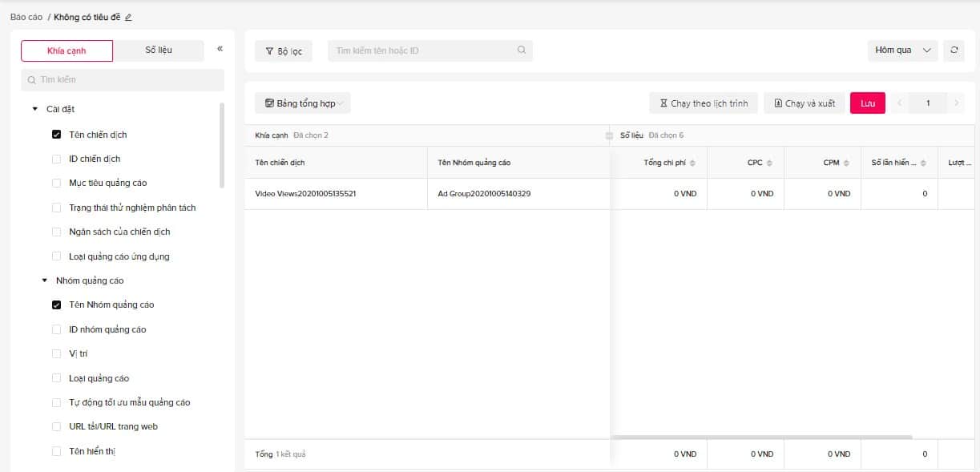Click the refresh icon beside Hôm qua
This screenshot has height=472, width=980.
point(954,50)
